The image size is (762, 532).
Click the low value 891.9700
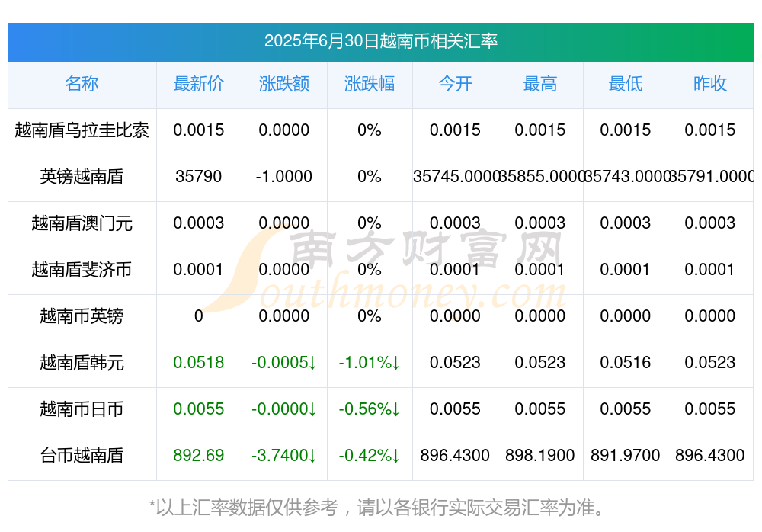[x=626, y=456]
